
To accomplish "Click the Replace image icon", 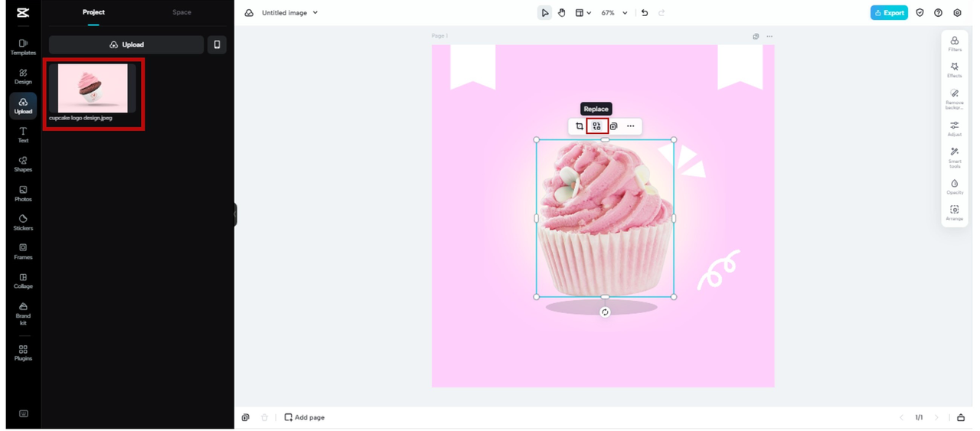I will 596,126.
